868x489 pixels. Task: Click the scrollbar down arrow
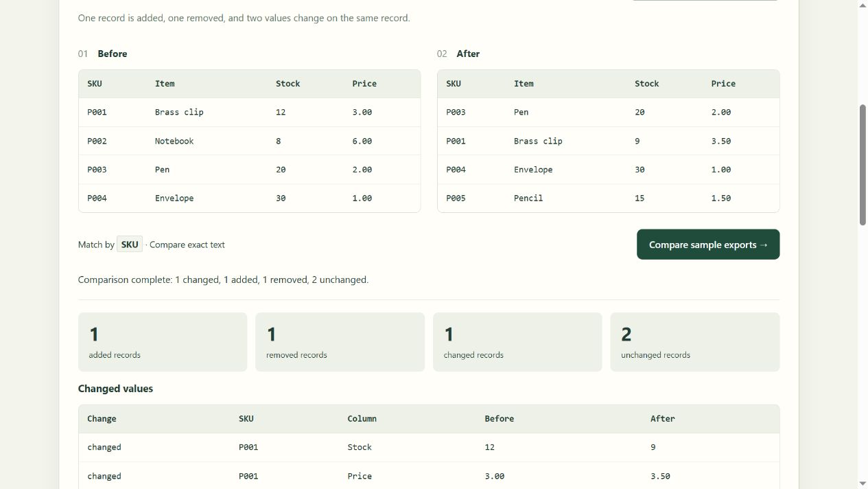[x=863, y=484]
